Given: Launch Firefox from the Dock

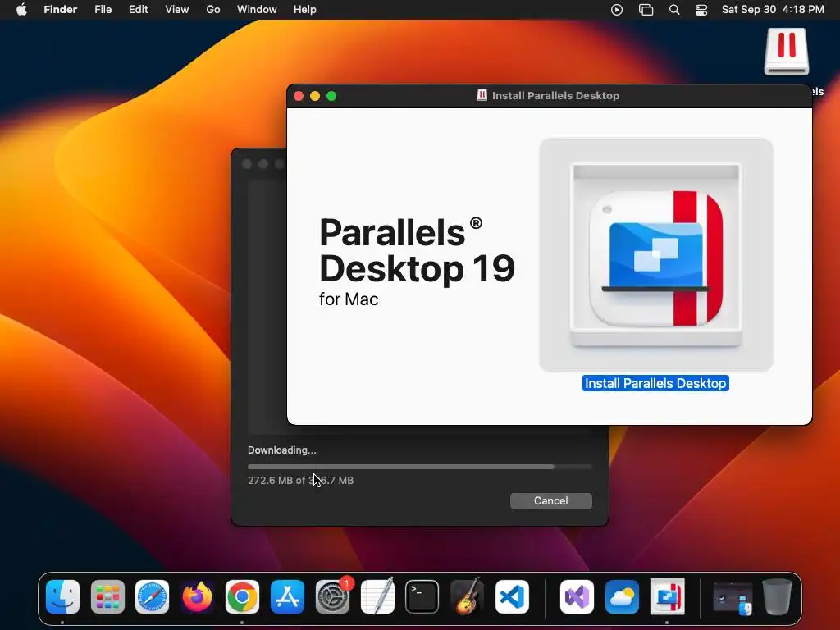Looking at the screenshot, I should click(197, 597).
